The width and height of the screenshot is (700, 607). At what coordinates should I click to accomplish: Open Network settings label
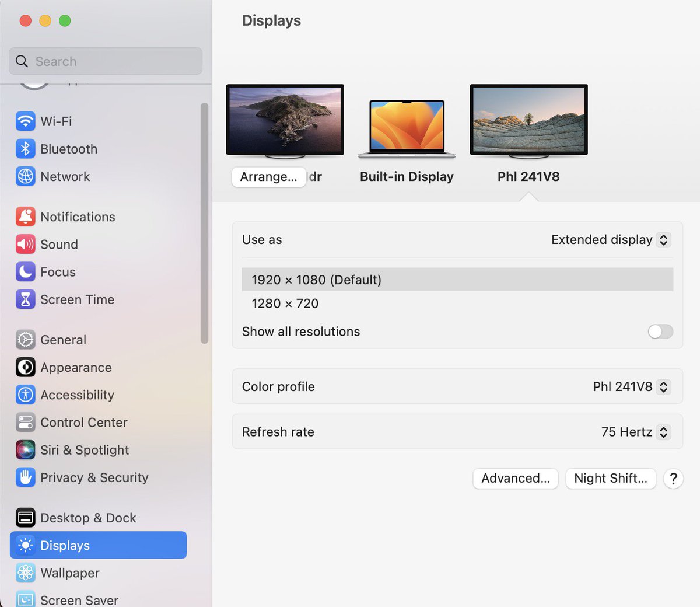coord(65,177)
